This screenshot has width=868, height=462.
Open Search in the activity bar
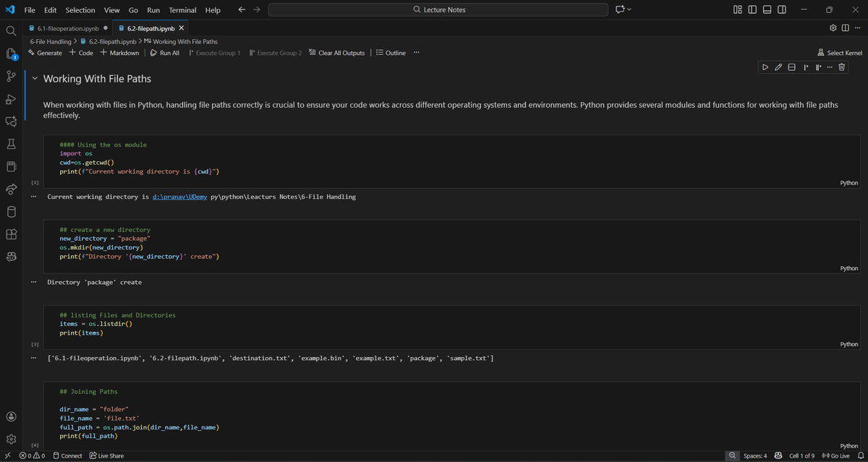coord(10,31)
